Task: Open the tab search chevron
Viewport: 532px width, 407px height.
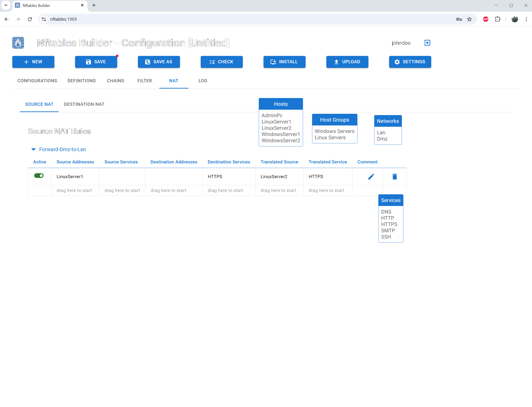Action: click(6, 5)
